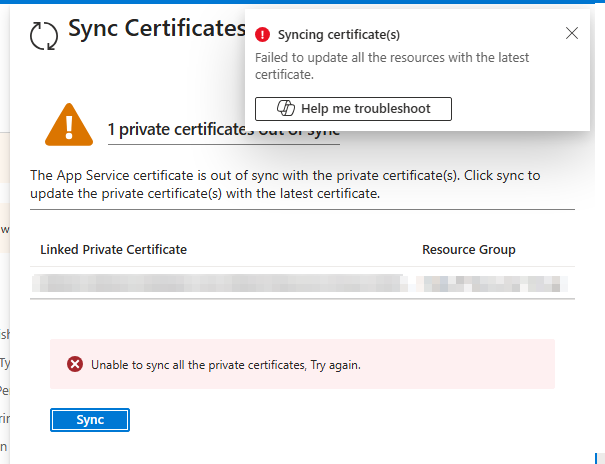Click the circular sync arrows header icon
Screen dimensions: 605x464
44,35
